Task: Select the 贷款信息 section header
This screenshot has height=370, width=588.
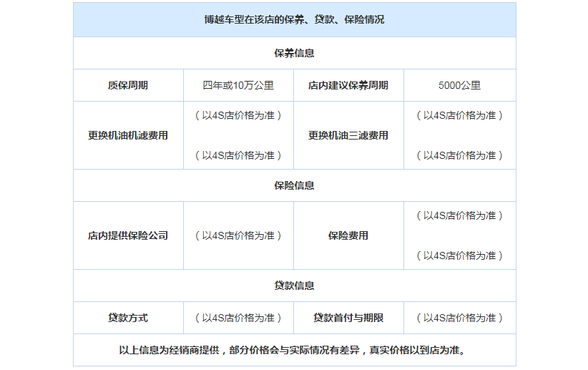Action: pos(295,286)
